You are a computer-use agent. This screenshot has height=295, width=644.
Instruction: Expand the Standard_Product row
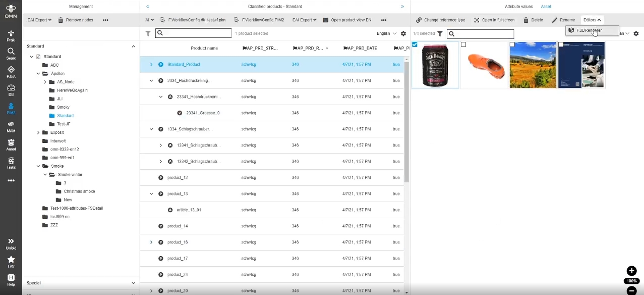(x=151, y=64)
